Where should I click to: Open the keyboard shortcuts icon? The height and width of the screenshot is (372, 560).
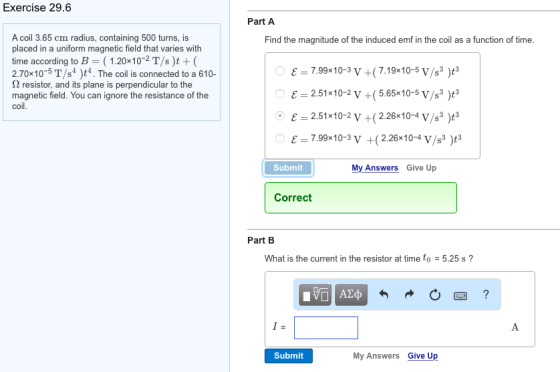pyautogui.click(x=460, y=296)
